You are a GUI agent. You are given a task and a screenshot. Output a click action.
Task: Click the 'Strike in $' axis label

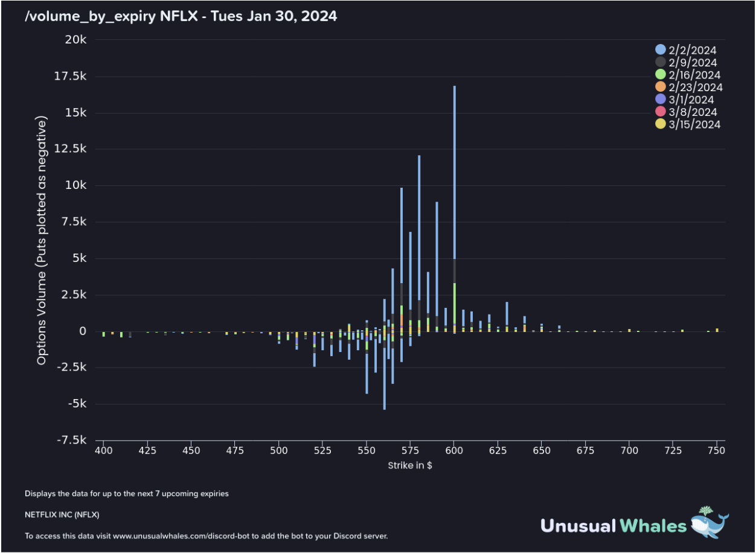(409, 465)
